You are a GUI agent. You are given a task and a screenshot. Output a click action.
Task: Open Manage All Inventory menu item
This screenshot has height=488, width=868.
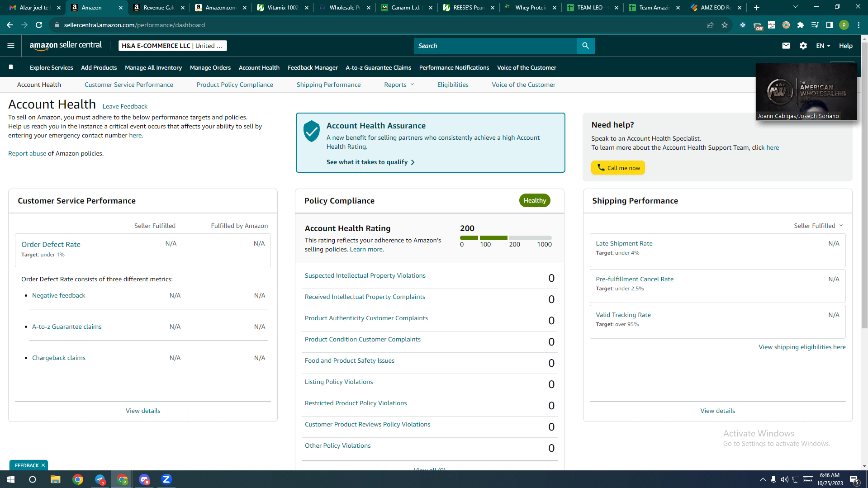(x=153, y=67)
